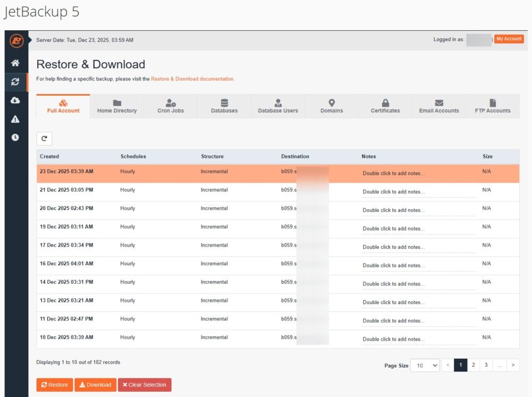Viewport: 532px width, 397px height.
Task: Click the JetBackup logo icon
Action: (16, 40)
